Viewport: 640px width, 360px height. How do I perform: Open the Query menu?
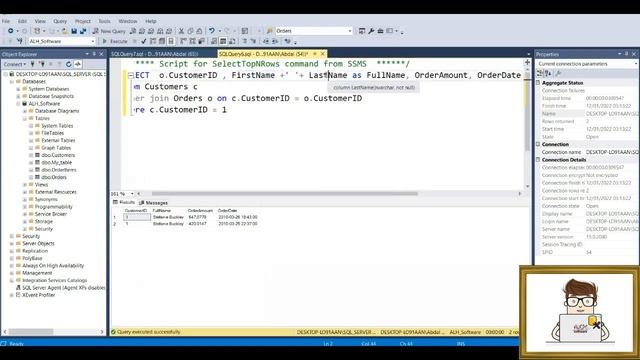click(60, 21)
